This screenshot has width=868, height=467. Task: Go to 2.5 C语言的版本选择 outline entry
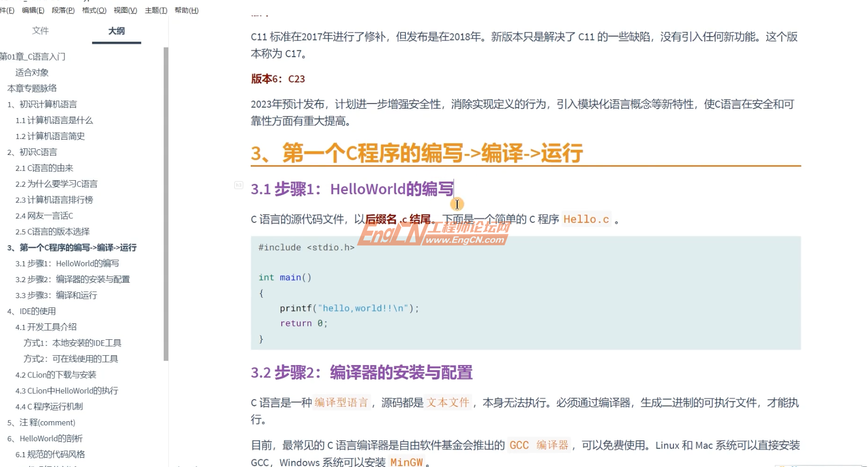(53, 232)
